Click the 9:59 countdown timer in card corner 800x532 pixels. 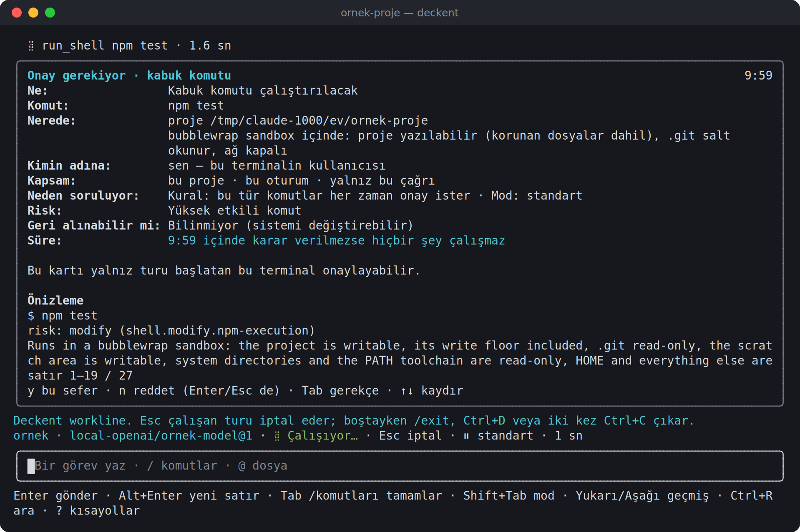pyautogui.click(x=758, y=75)
